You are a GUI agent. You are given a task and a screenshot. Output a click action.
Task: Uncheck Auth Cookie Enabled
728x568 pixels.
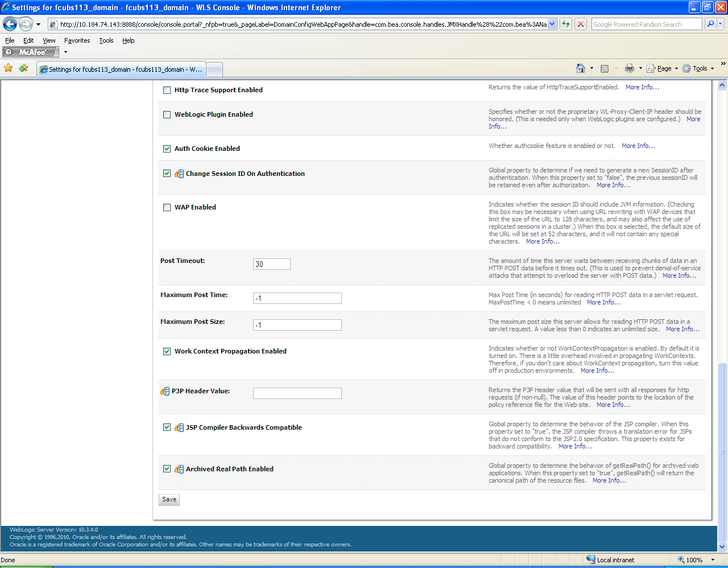tap(167, 149)
